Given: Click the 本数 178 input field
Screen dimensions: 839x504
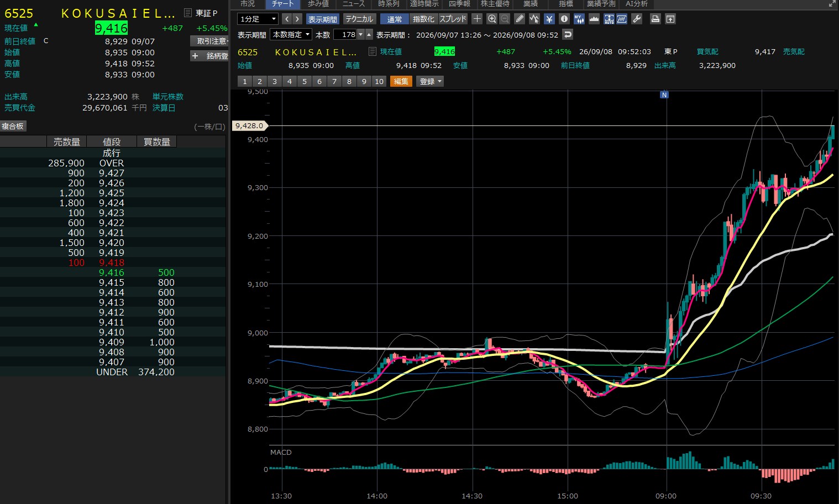Looking at the screenshot, I should pos(345,34).
